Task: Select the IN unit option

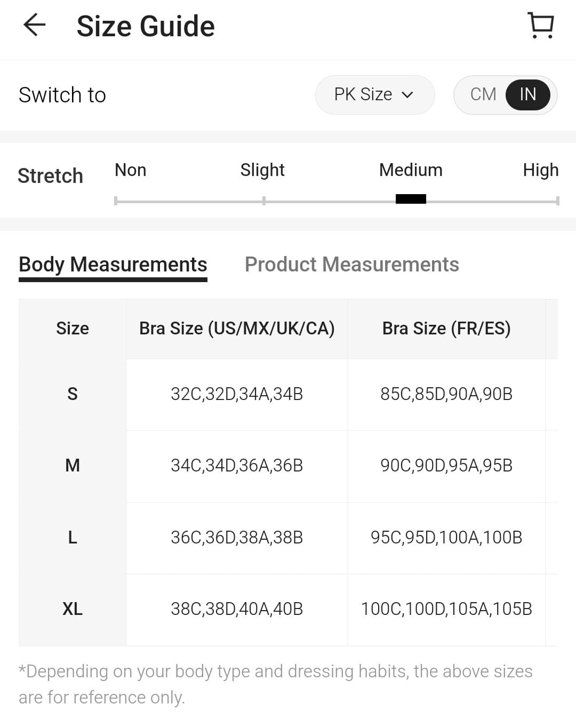Action: tap(527, 95)
